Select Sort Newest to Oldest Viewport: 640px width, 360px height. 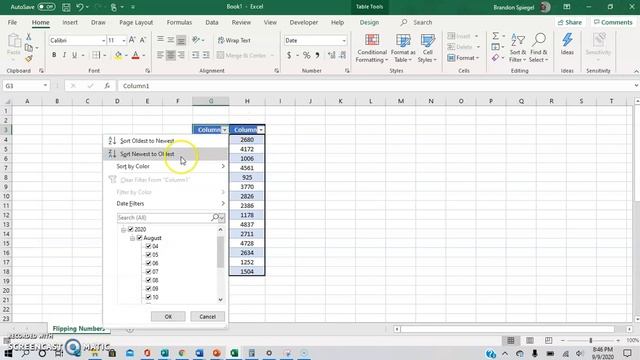pos(166,154)
